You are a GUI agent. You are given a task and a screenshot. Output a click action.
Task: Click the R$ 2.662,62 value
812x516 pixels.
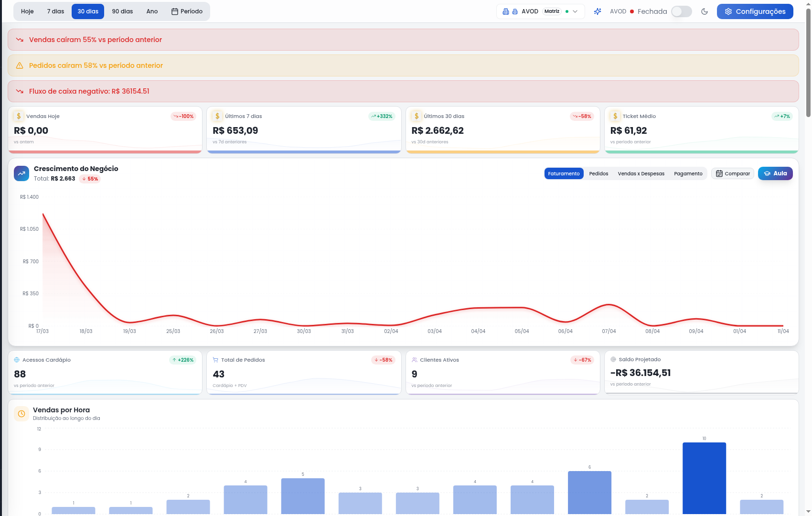438,130
